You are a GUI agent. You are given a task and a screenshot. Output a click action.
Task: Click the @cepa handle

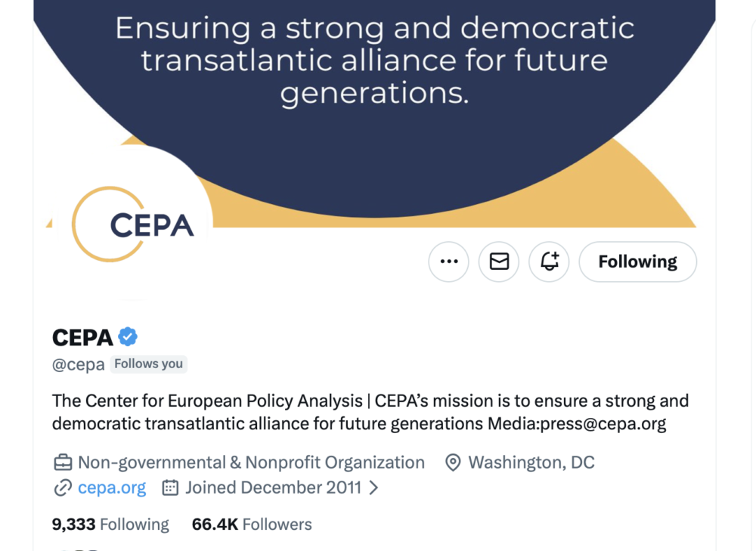tap(79, 364)
